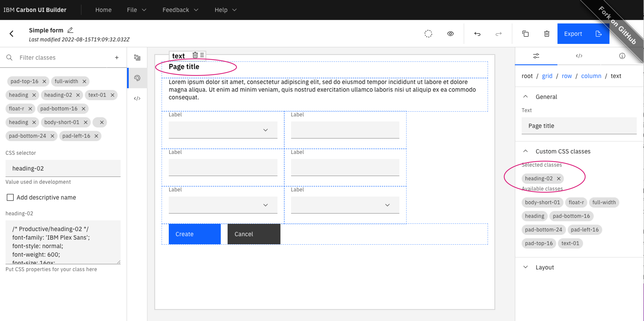Image resolution: width=644 pixels, height=321 pixels.
Task: Click the redo arrow icon
Action: [498, 34]
